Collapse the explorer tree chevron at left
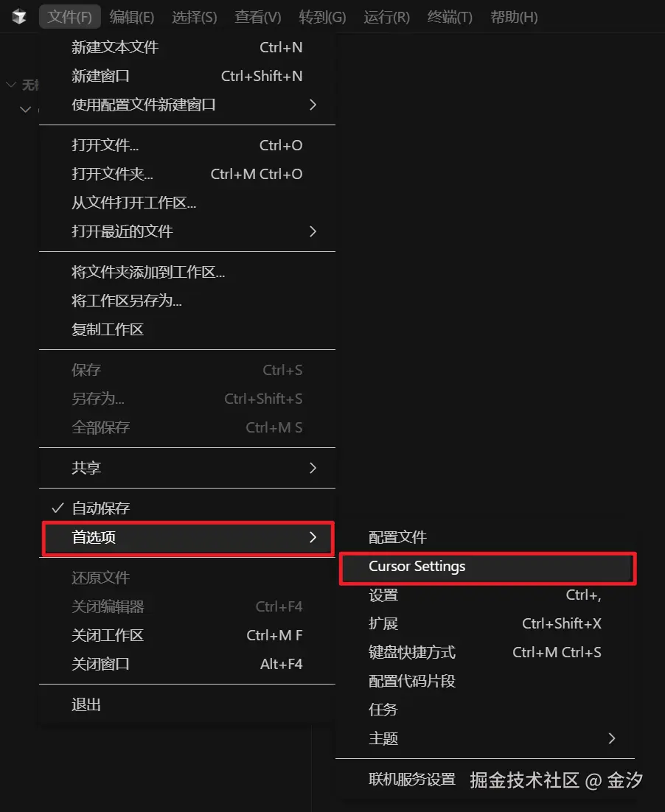Viewport: 665px width, 812px height. click(11, 85)
